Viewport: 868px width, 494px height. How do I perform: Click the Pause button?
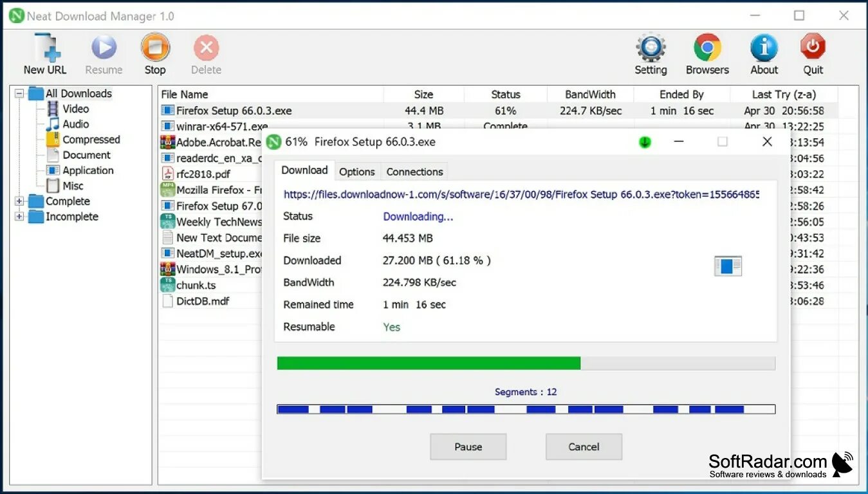coord(468,446)
